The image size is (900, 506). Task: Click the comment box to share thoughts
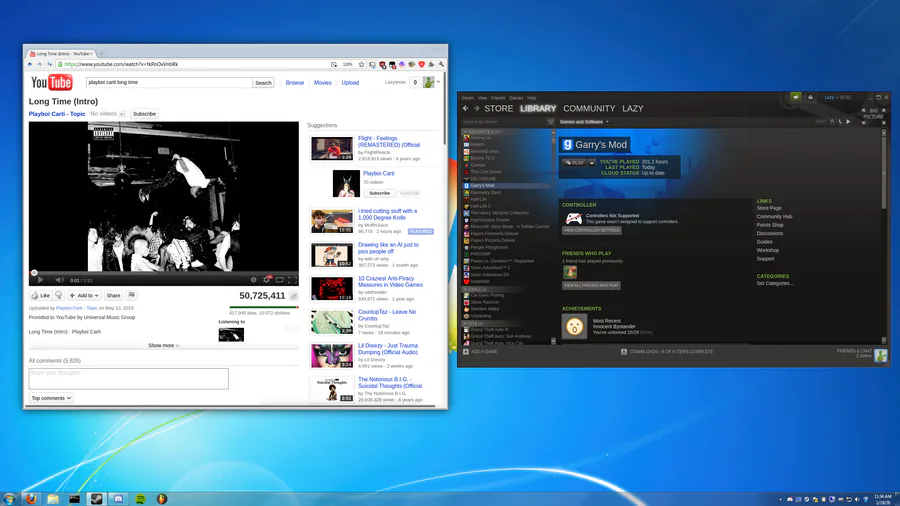tap(129, 379)
